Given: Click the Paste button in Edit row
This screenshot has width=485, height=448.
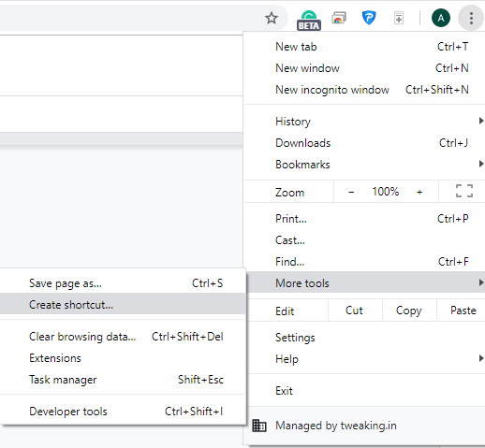Looking at the screenshot, I should tap(462, 311).
